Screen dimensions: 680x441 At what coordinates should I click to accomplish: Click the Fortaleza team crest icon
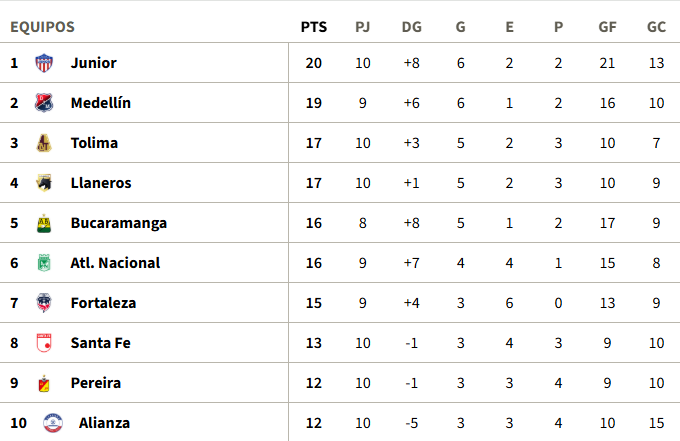[x=44, y=303]
